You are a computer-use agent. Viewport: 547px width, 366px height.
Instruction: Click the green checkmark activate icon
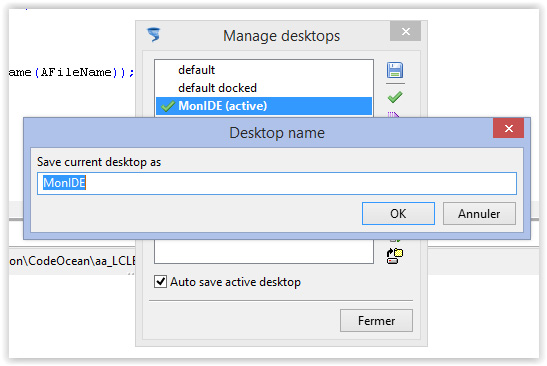395,97
